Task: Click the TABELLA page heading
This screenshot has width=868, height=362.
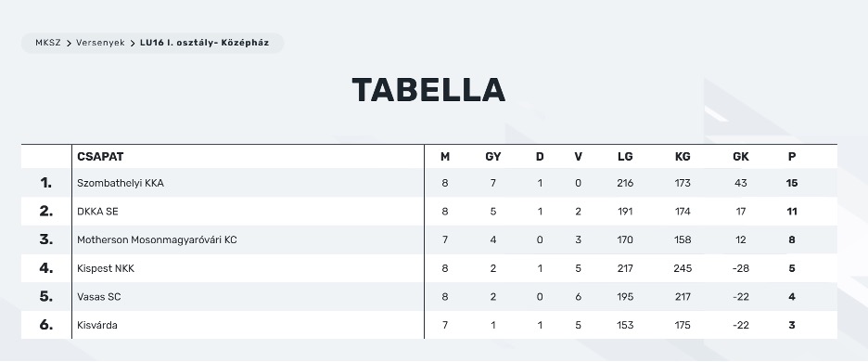Action: (428, 90)
